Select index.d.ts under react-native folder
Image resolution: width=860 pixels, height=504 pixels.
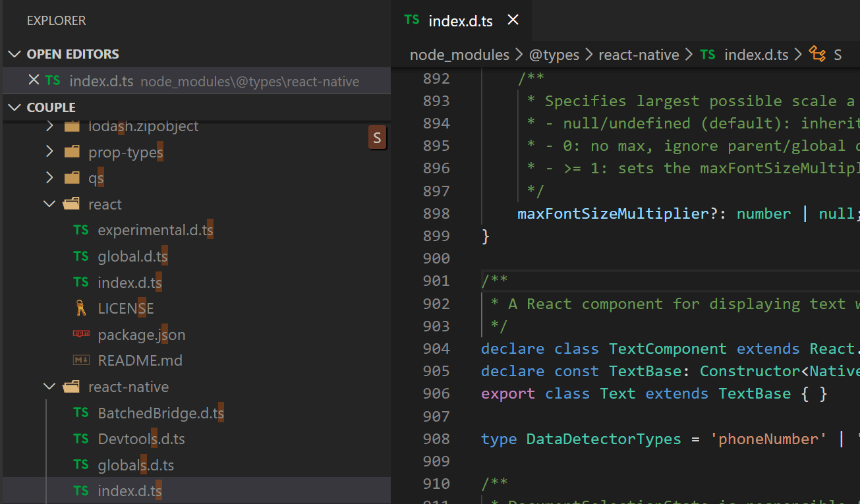[196, 491]
